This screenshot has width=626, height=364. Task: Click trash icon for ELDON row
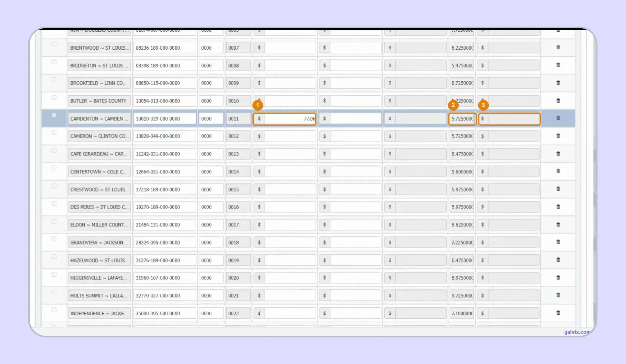click(x=558, y=224)
